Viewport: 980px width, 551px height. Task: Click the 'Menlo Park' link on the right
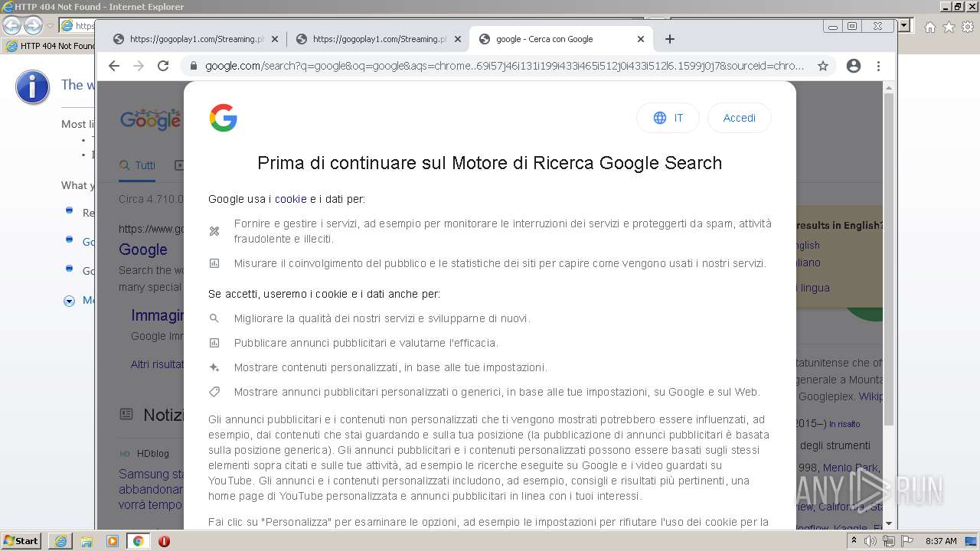coord(851,468)
